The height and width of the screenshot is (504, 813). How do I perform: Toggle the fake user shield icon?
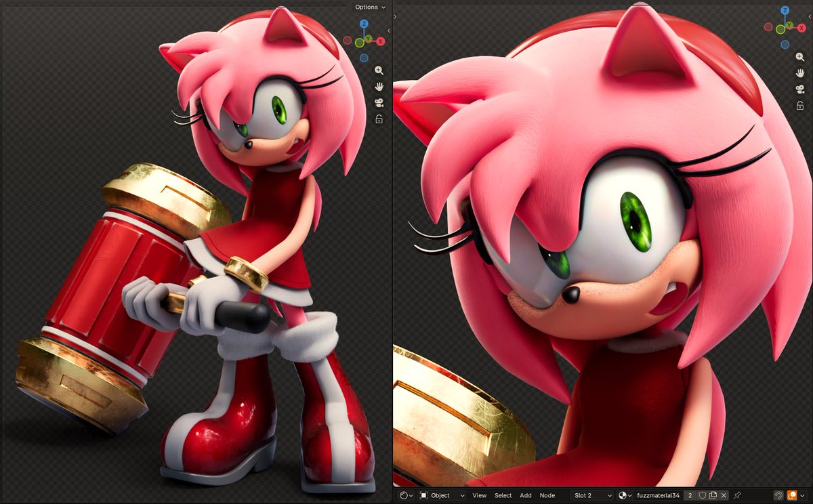[702, 495]
